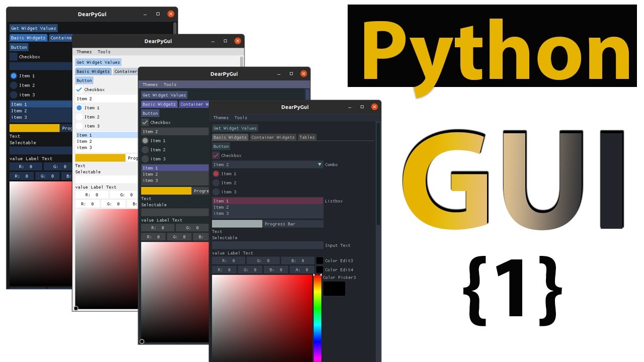The image size is (644, 362).
Task: Select radio Item 1 in front window
Action: (x=216, y=173)
